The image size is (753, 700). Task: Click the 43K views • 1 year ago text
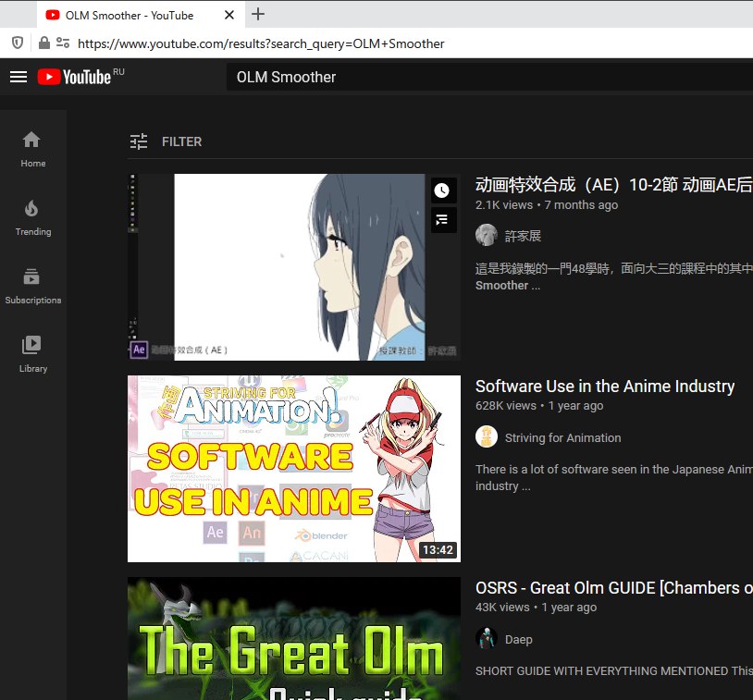tap(536, 608)
